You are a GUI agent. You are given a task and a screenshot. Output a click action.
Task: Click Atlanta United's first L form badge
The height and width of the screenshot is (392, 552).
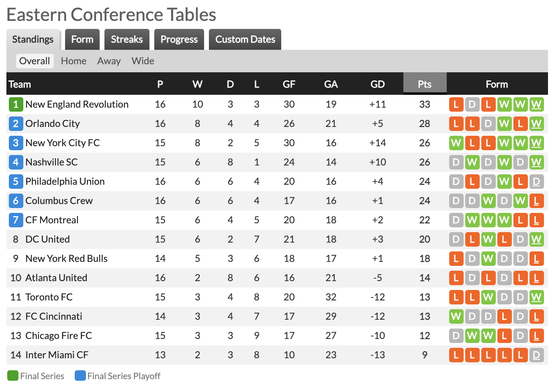click(456, 278)
